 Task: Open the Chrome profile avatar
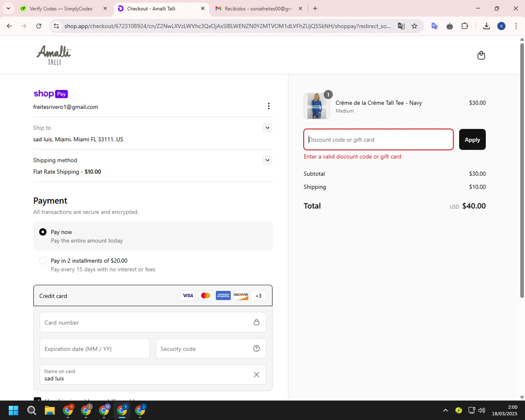point(501,26)
